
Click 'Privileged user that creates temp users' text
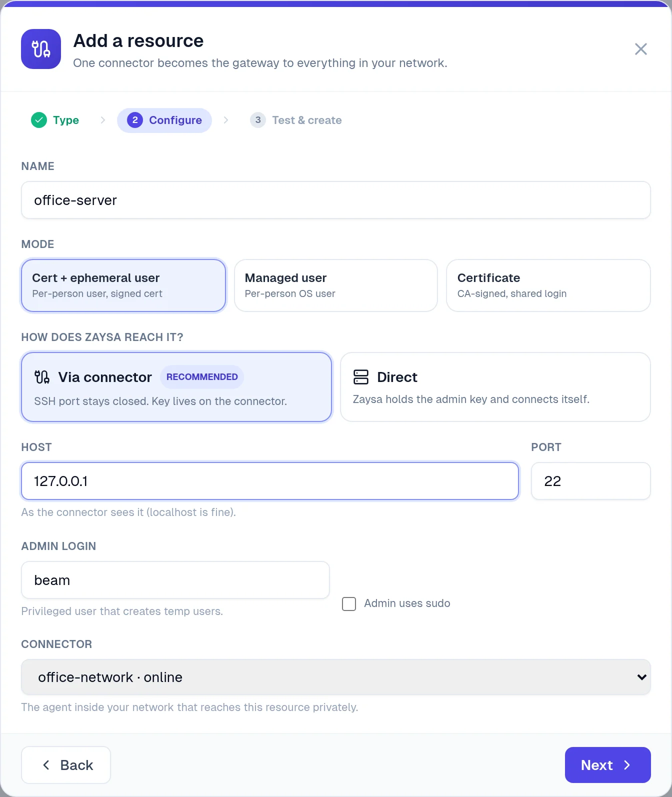(x=122, y=611)
